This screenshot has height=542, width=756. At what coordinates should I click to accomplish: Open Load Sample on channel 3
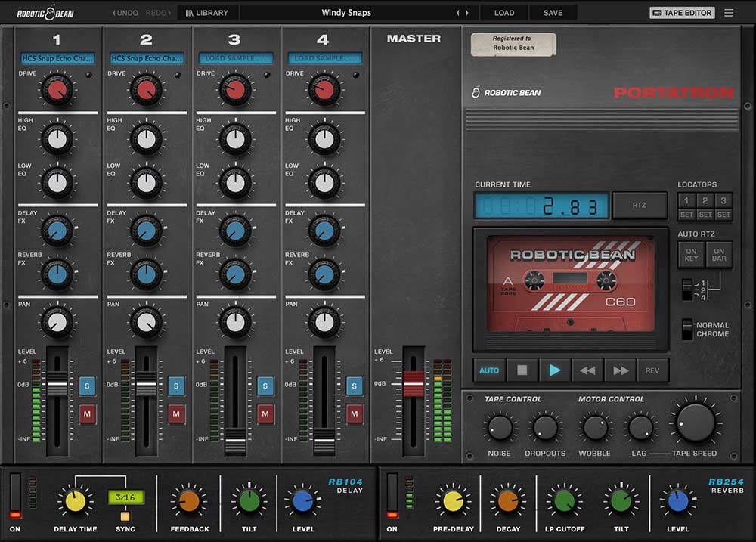(x=235, y=58)
